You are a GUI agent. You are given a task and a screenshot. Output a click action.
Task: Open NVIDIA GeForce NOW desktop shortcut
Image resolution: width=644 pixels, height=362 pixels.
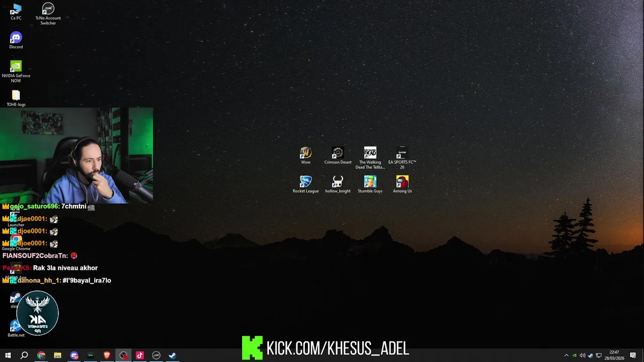(16, 71)
